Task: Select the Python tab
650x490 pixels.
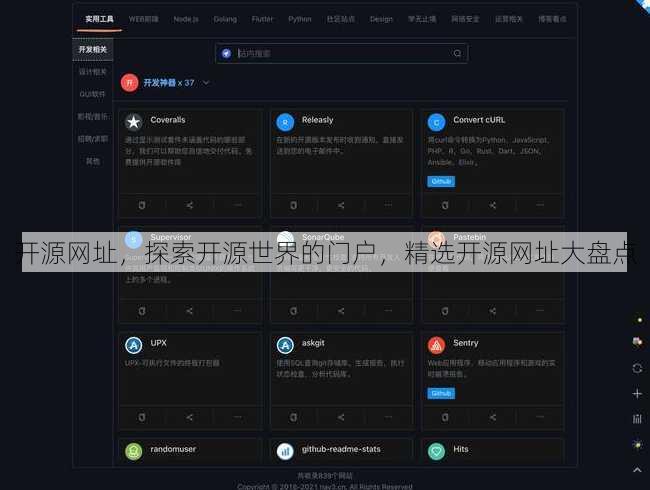Action: click(299, 19)
